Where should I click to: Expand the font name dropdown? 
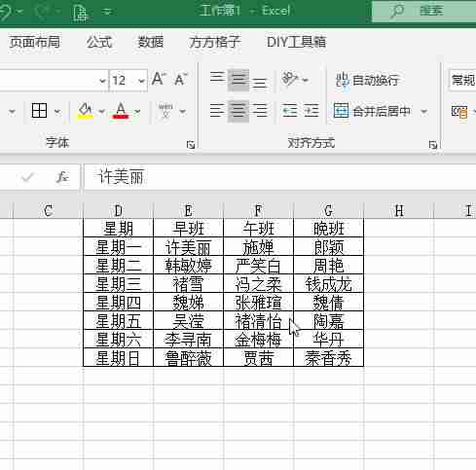tap(102, 80)
